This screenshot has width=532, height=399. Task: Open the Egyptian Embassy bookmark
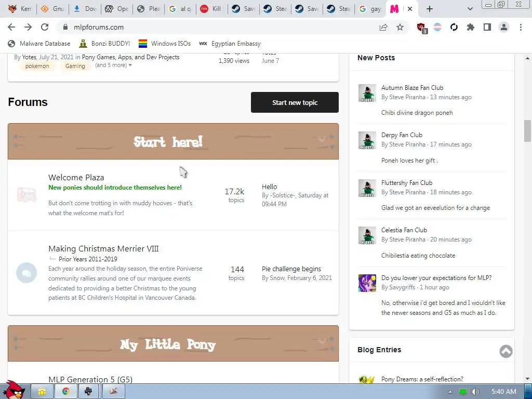coord(230,44)
